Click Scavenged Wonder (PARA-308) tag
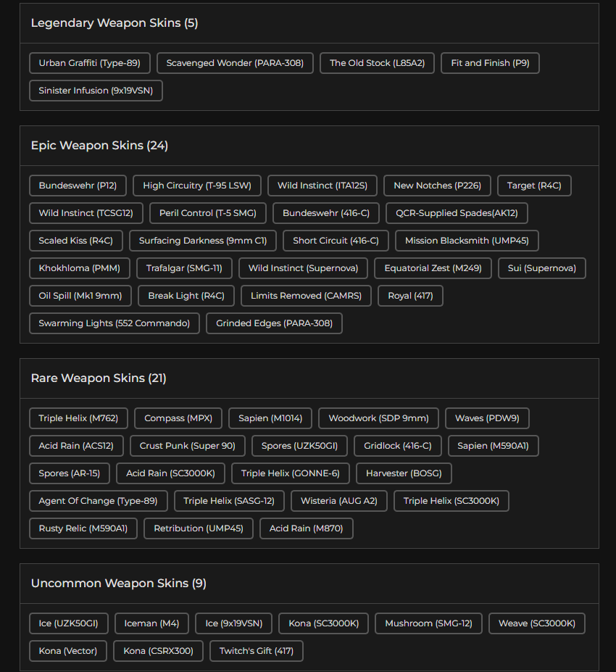The width and height of the screenshot is (616, 672). pos(235,63)
